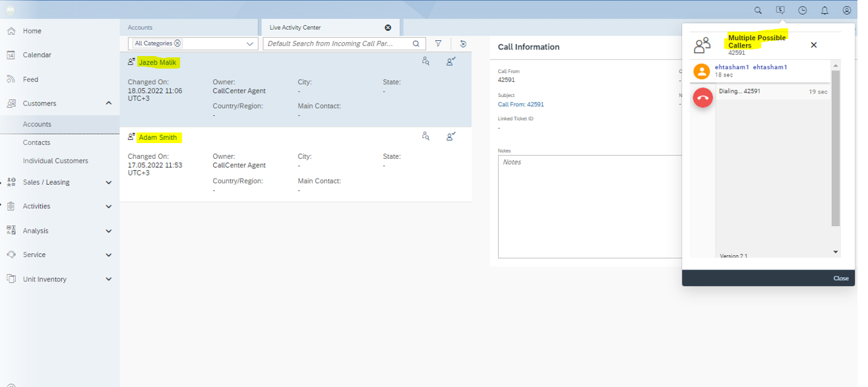
Task: Open the user profile icon
Action: click(x=846, y=11)
